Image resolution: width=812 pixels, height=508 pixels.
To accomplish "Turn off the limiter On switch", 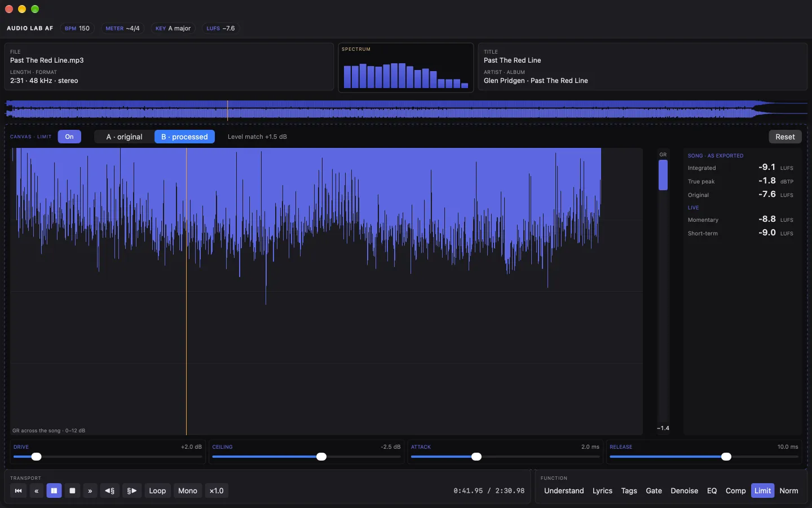I will [x=69, y=137].
